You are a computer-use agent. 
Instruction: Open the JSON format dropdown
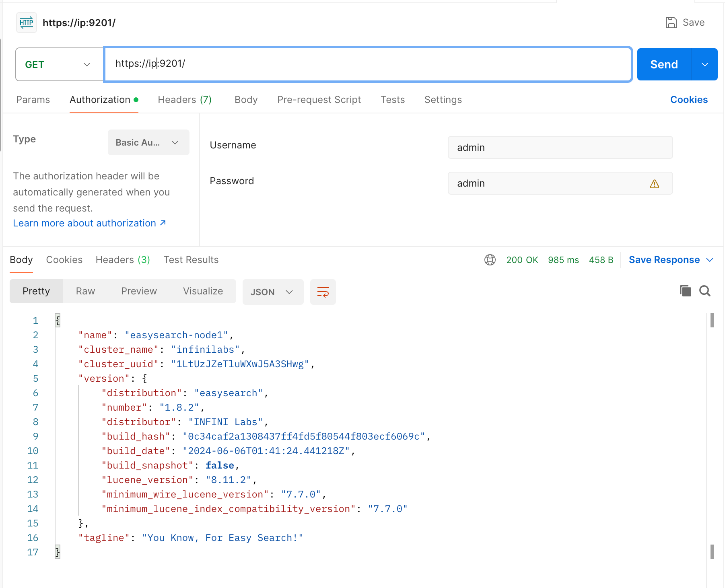click(x=273, y=292)
